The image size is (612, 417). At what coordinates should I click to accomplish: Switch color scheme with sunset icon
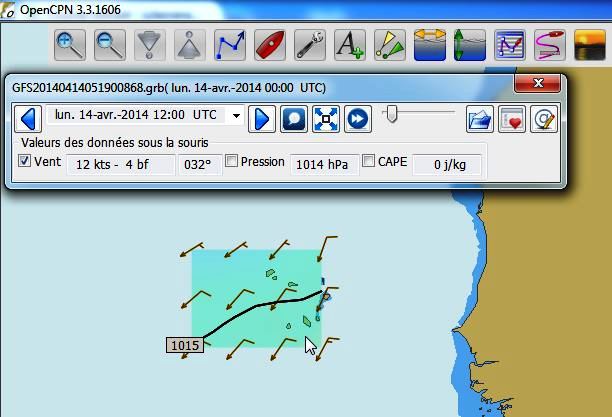[x=590, y=45]
